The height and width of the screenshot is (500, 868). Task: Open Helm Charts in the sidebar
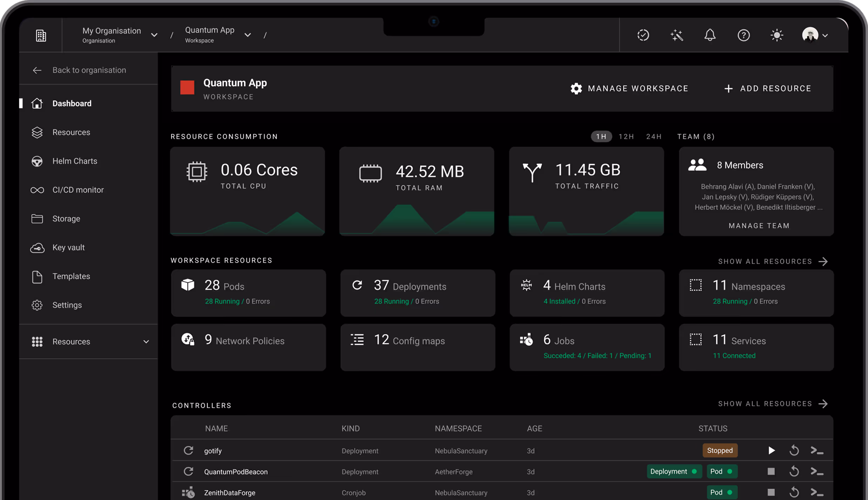(75, 161)
